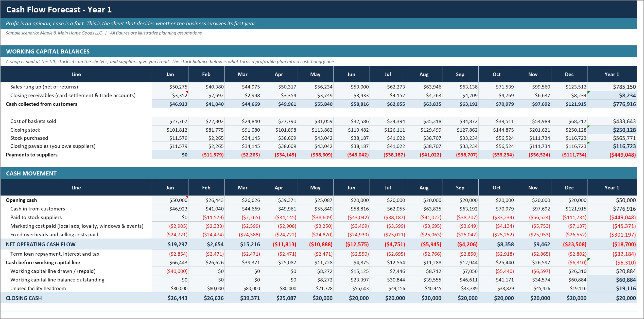Select Year 1 closing receivables $8,234
Image resolution: width=644 pixels, height=319 pixels.
tap(612, 95)
